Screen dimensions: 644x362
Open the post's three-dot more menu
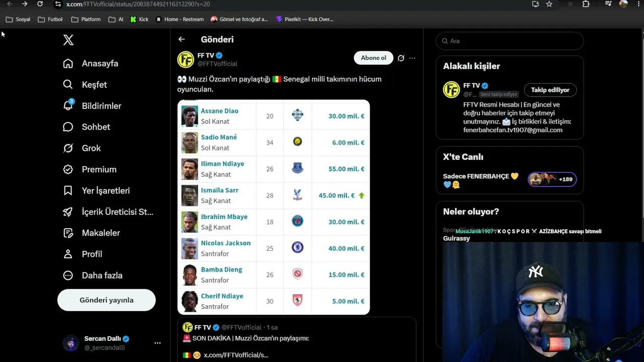pos(412,58)
